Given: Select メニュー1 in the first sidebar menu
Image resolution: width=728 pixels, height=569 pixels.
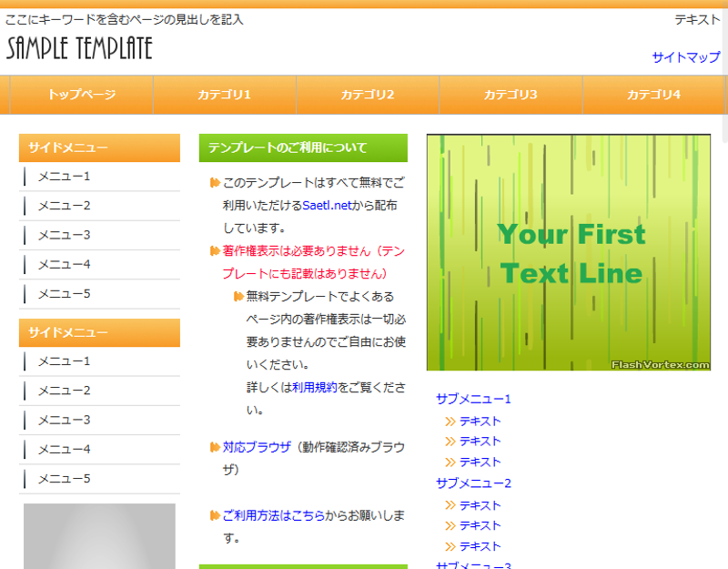Looking at the screenshot, I should (62, 177).
